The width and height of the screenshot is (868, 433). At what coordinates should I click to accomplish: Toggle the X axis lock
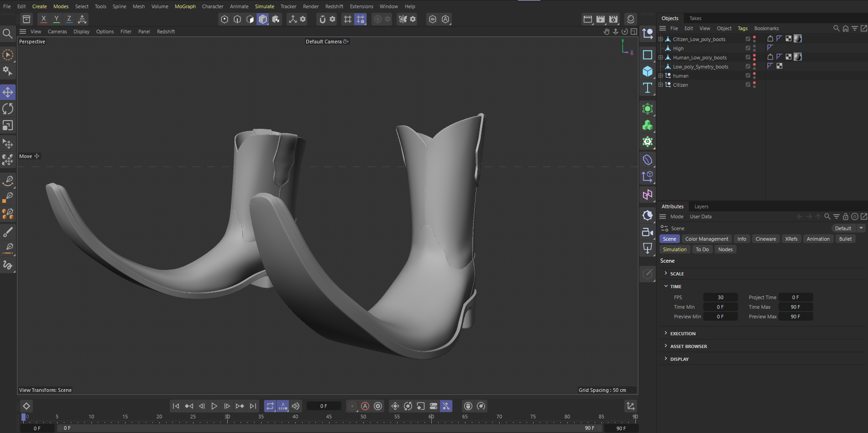[x=43, y=19]
